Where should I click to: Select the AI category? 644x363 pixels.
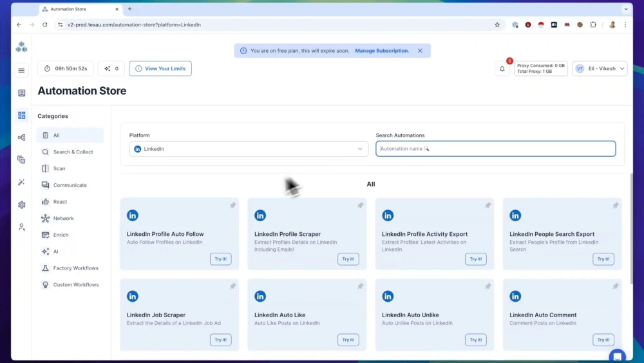click(x=70, y=251)
